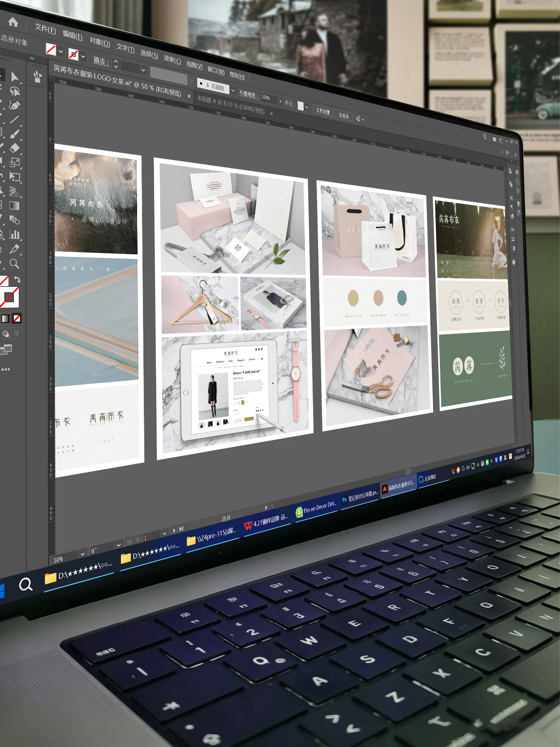Go to the Illustrator Home screen icon
Screen dimensions: 560x747
pyautogui.click(x=13, y=22)
